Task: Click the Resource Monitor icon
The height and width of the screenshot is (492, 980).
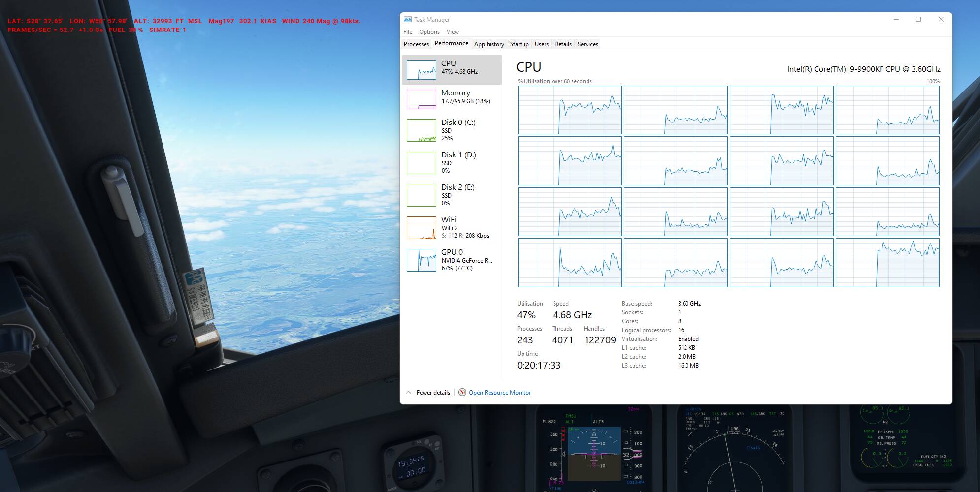Action: (462, 392)
